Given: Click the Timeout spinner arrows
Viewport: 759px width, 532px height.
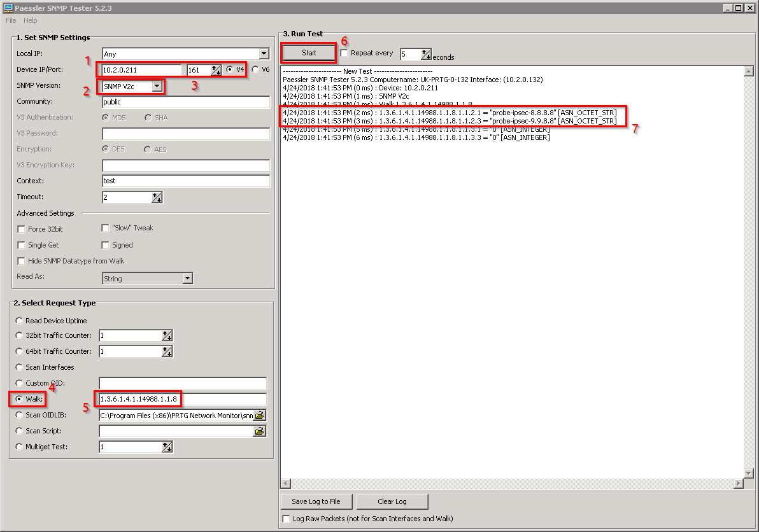Looking at the screenshot, I should 157,197.
